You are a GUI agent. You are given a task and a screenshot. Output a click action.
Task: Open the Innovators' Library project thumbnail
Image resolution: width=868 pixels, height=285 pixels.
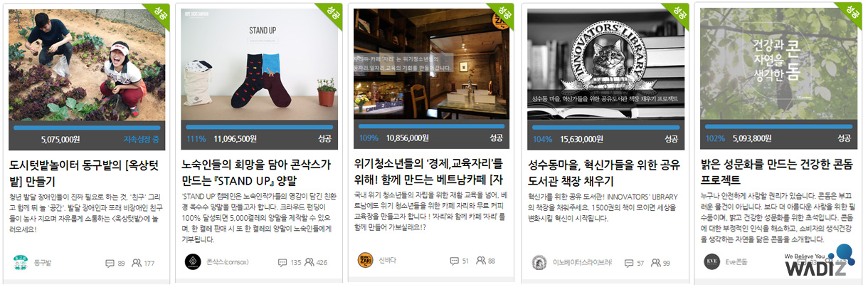(606, 65)
